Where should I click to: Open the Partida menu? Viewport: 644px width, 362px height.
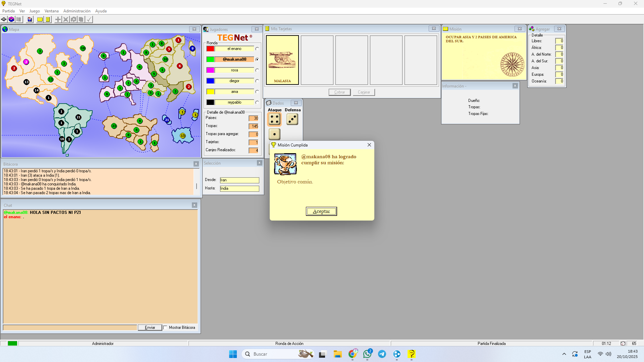[x=8, y=11]
